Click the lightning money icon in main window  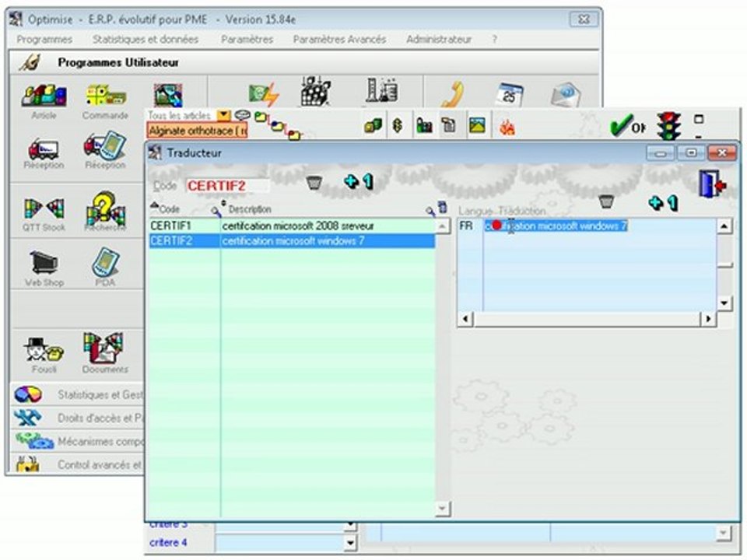[263, 94]
